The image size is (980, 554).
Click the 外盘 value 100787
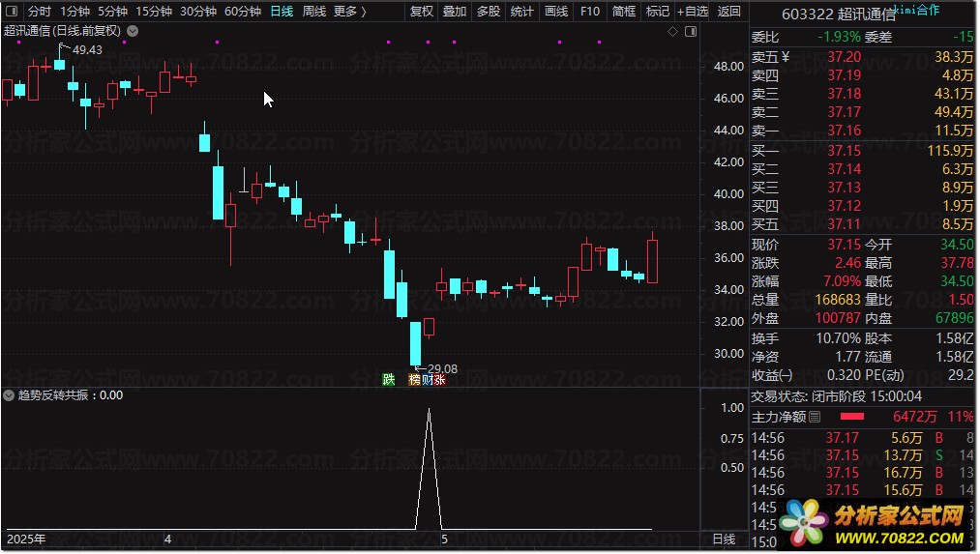click(838, 318)
